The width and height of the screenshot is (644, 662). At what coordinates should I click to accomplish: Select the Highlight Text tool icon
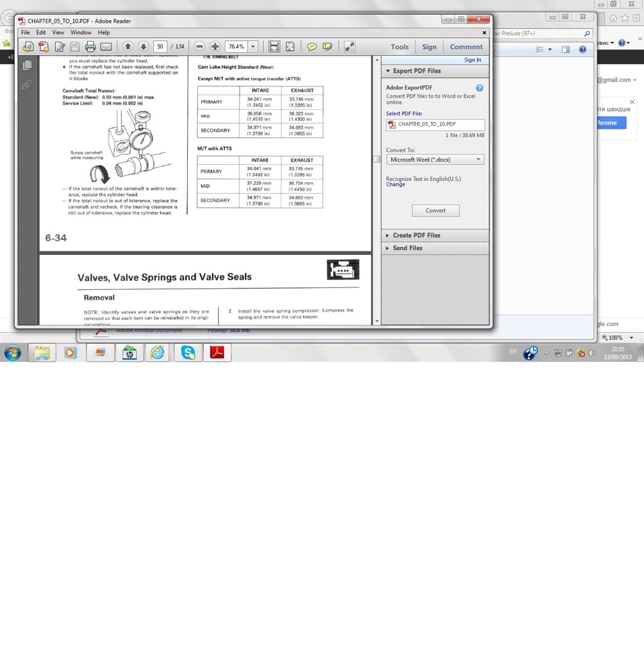pyautogui.click(x=327, y=46)
